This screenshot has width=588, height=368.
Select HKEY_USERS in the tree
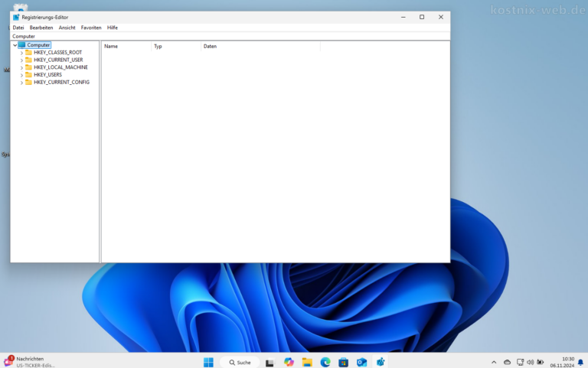click(x=47, y=75)
